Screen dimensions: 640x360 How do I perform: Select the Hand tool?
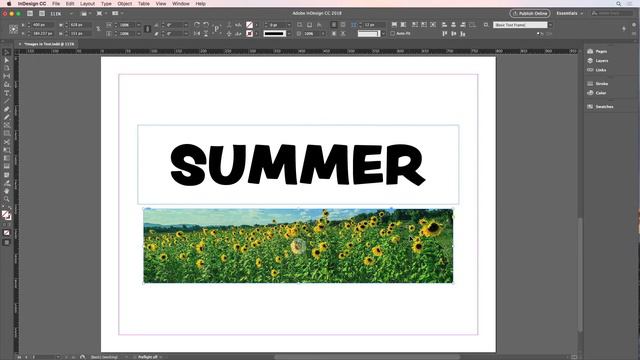point(7,191)
